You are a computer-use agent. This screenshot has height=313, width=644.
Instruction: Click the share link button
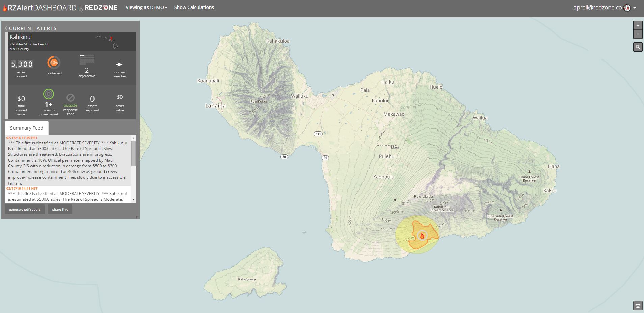point(60,210)
